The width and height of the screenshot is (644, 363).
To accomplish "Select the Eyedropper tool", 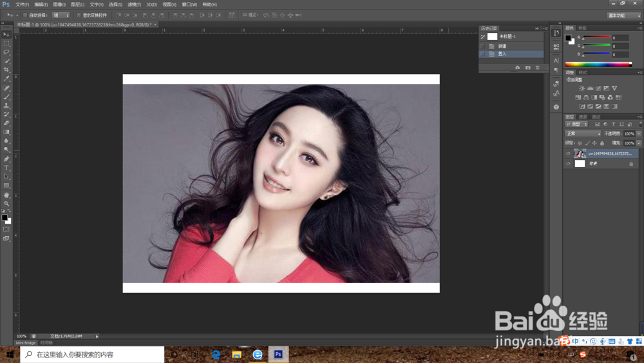I will click(6, 79).
